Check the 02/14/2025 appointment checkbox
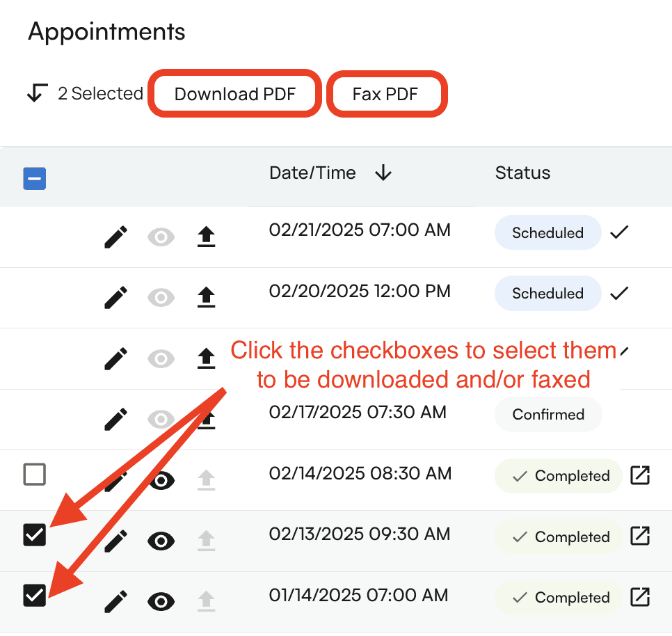Viewport: 672px width, 636px height. click(34, 474)
